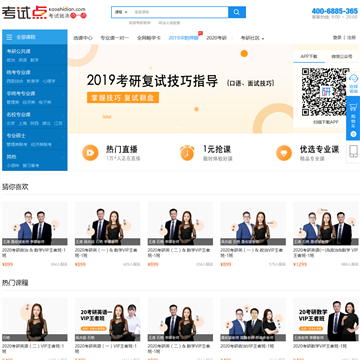This screenshot has width=360, height=360.
Task: Click the 专业硕士 category title
Action: 16,136
